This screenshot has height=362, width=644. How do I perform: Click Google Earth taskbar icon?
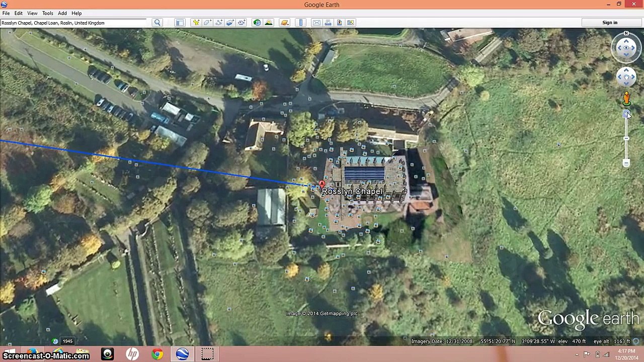(x=182, y=354)
